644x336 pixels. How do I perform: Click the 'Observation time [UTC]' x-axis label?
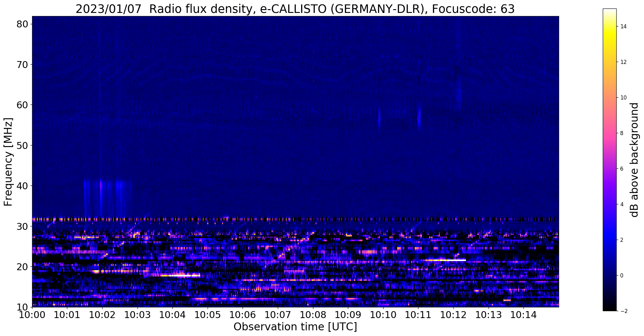click(x=295, y=327)
